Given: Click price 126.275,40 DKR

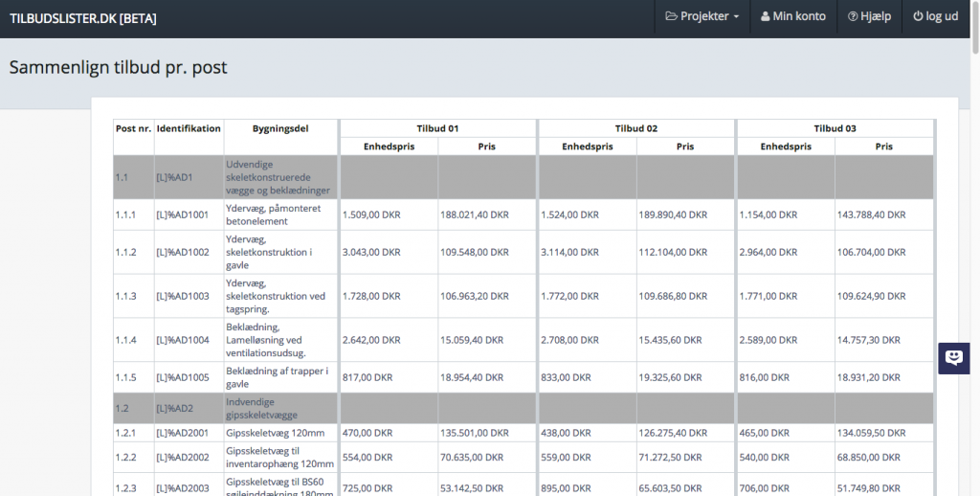Looking at the screenshot, I should point(673,433).
